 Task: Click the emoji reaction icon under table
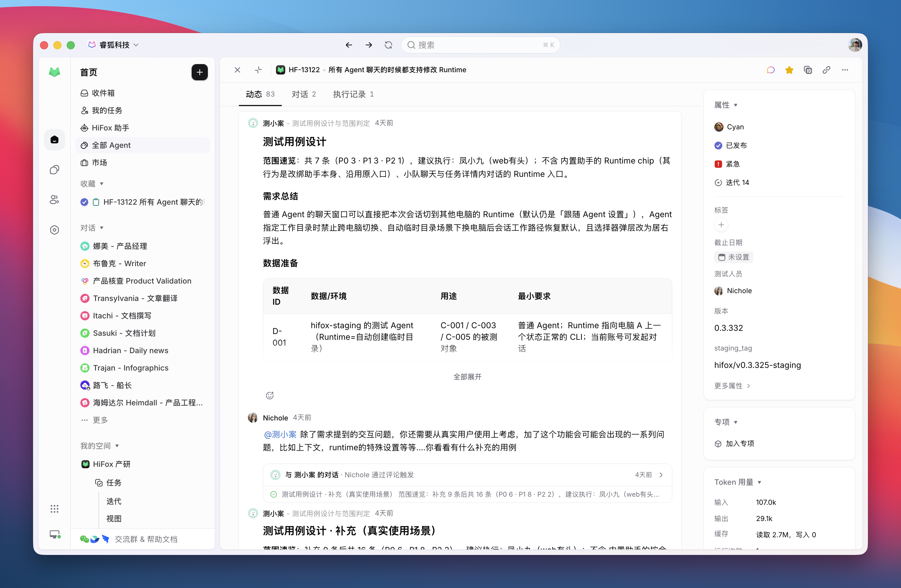[x=270, y=396]
